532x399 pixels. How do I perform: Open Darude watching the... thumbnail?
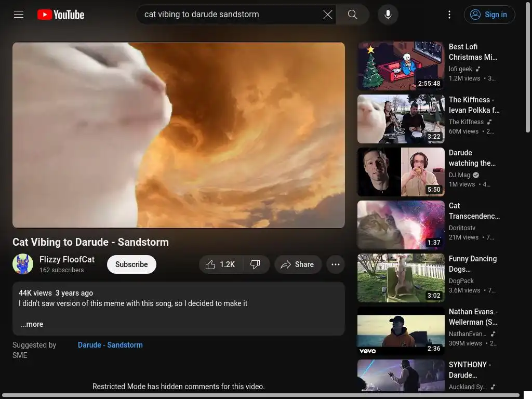pyautogui.click(x=401, y=171)
